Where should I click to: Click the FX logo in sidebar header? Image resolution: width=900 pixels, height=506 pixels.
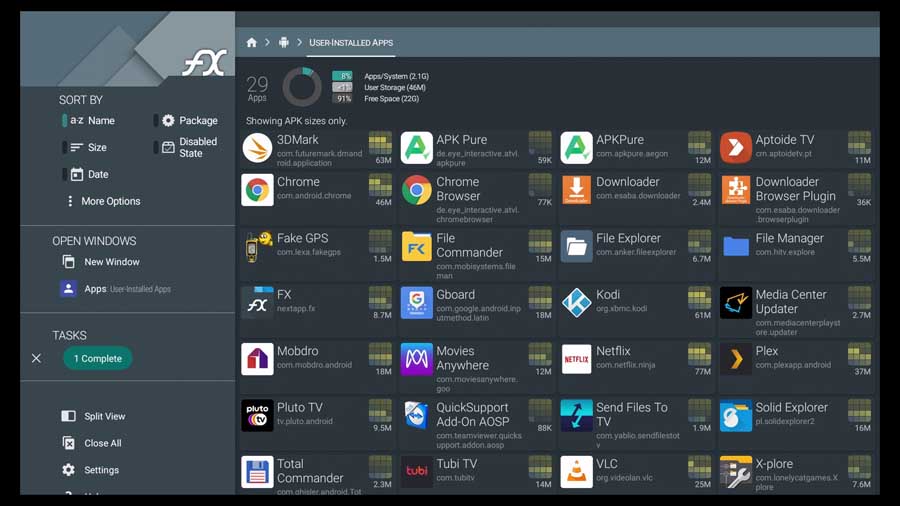(x=204, y=63)
